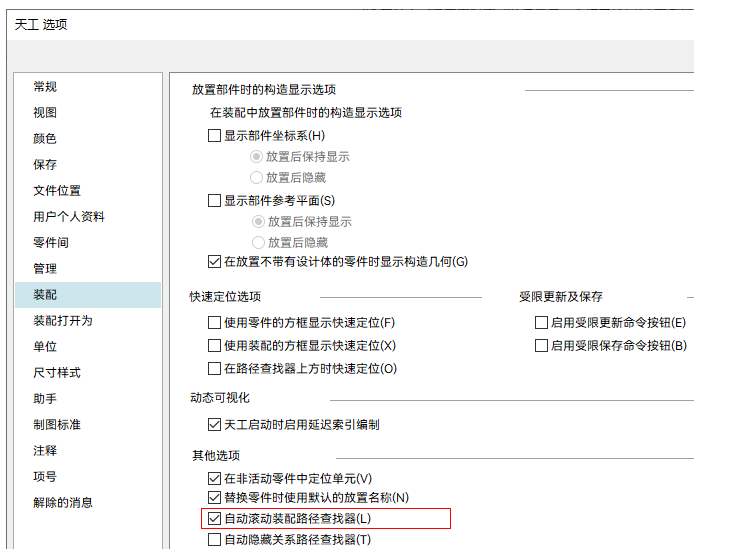This screenshot has height=554, width=738.
Task: Disable 天工启动时启用延迟索引编制 option
Action: tap(214, 425)
